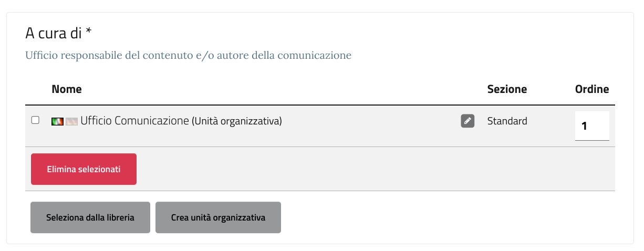The width and height of the screenshot is (644, 251).
Task: Click the Sezione column header
Action: coord(507,89)
